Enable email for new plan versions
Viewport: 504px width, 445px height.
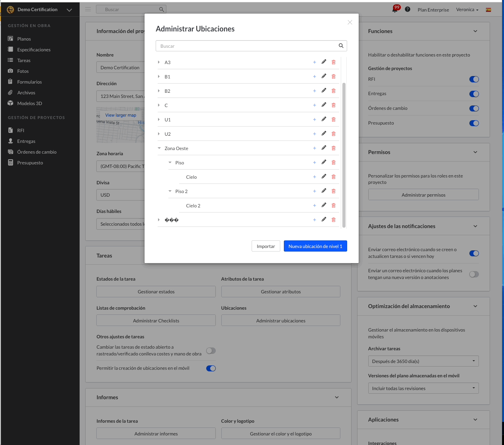point(474,274)
